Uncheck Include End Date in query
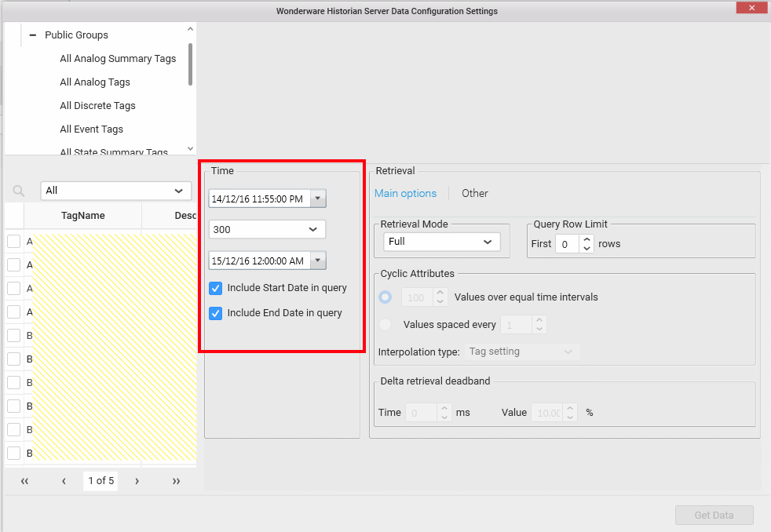 pyautogui.click(x=215, y=313)
